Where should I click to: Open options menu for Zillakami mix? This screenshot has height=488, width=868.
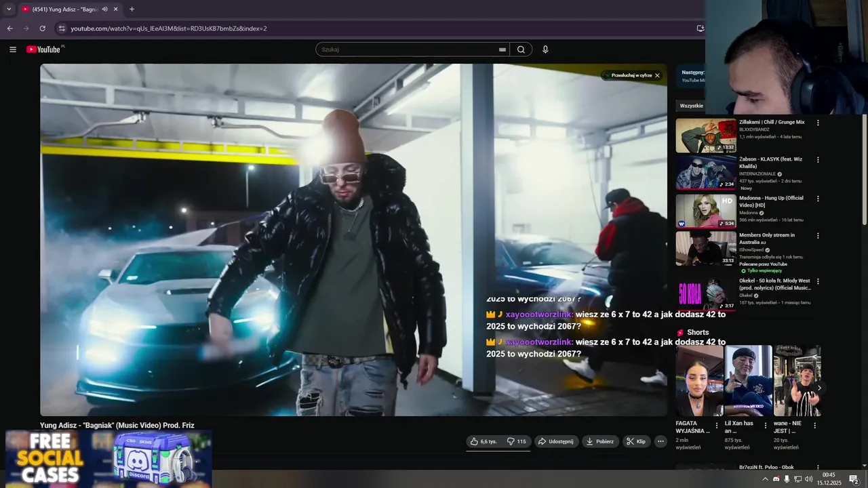pos(818,123)
